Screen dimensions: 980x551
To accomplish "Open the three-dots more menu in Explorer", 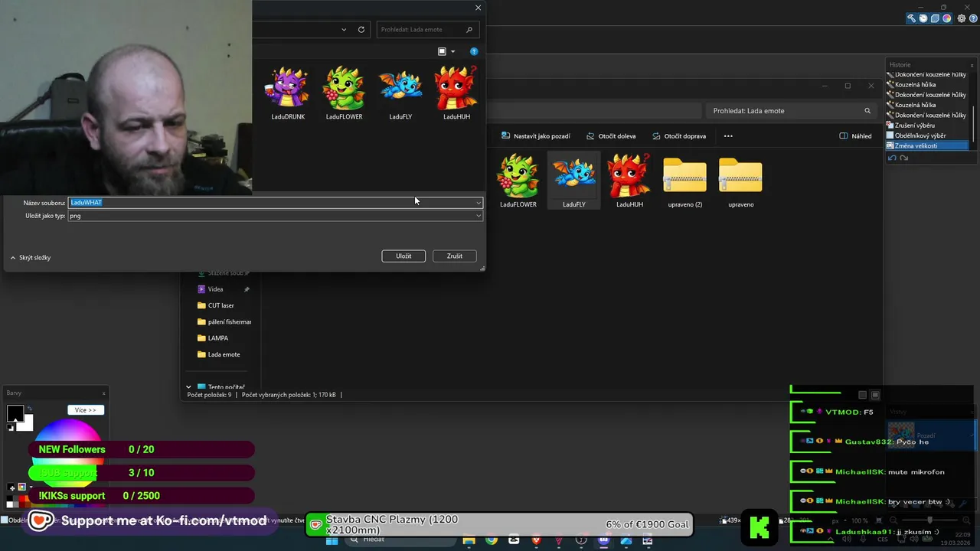I will pyautogui.click(x=728, y=136).
